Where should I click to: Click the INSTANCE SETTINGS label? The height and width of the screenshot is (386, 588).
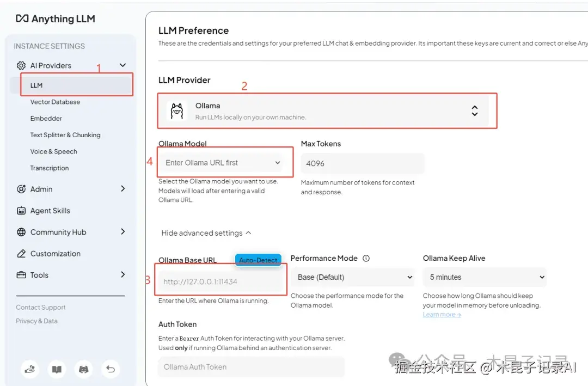pos(49,46)
